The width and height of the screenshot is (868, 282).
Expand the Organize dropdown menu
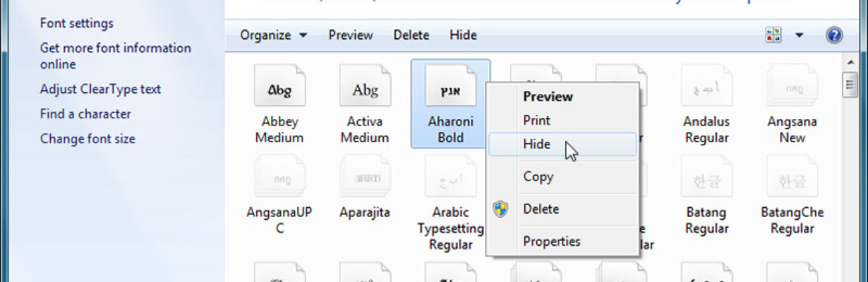(x=273, y=35)
